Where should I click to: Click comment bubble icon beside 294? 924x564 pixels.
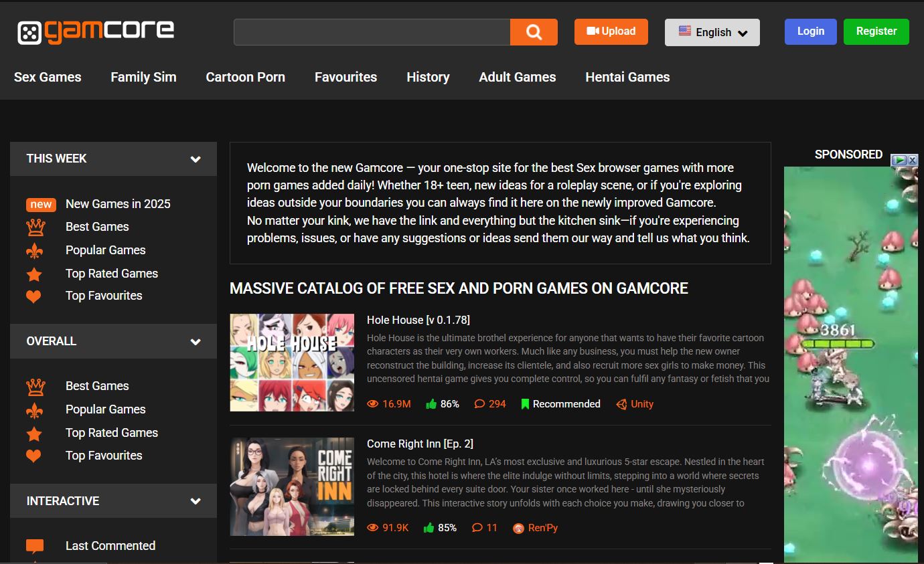pyautogui.click(x=479, y=404)
